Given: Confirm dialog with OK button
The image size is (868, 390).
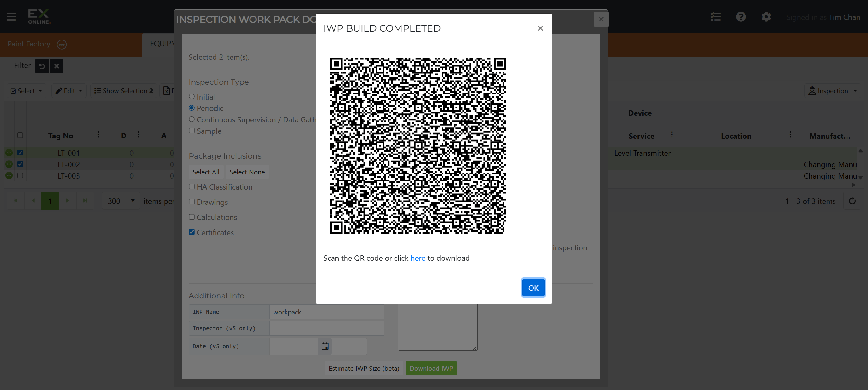Looking at the screenshot, I should [533, 288].
